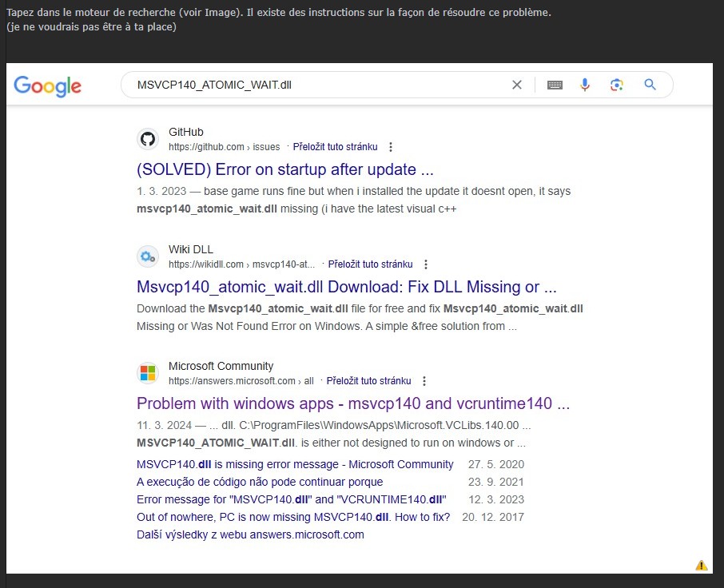Open 'A execução de código não pode continuar' sublink
Viewport: 724px width, 588px height.
[260, 482]
